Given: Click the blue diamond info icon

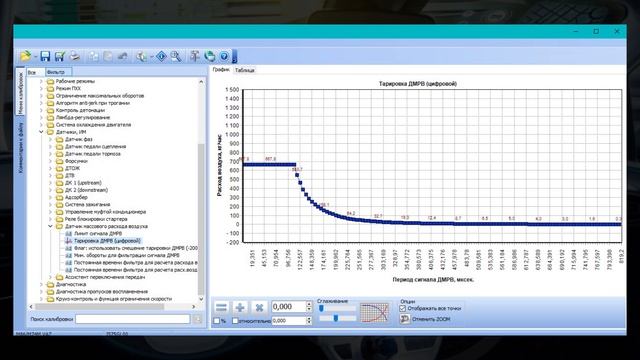Looking at the screenshot, I should [x=161, y=56].
